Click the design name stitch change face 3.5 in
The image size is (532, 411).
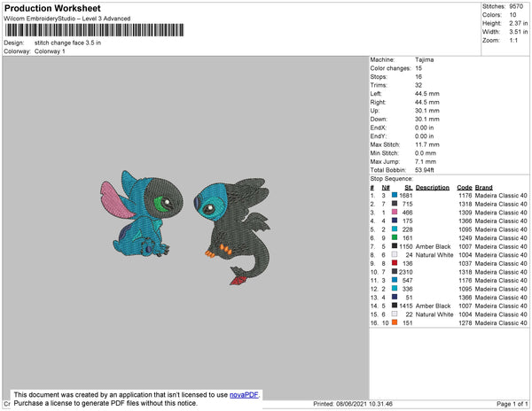(x=67, y=43)
